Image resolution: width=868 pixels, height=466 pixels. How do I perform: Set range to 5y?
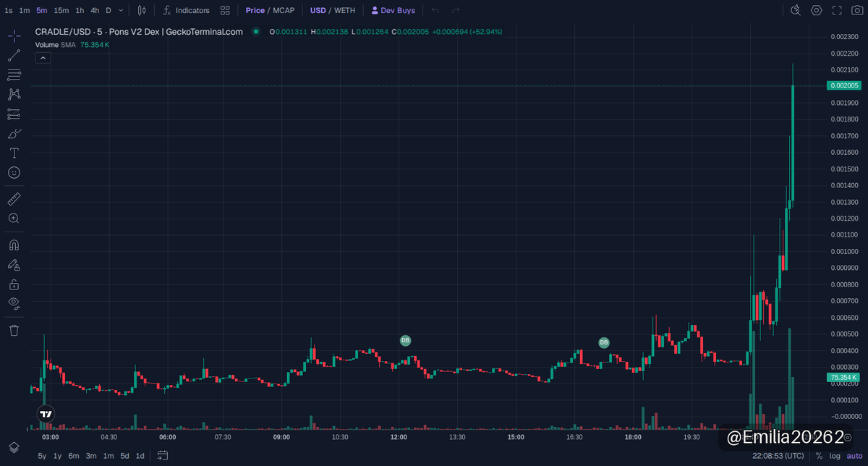(x=42, y=456)
